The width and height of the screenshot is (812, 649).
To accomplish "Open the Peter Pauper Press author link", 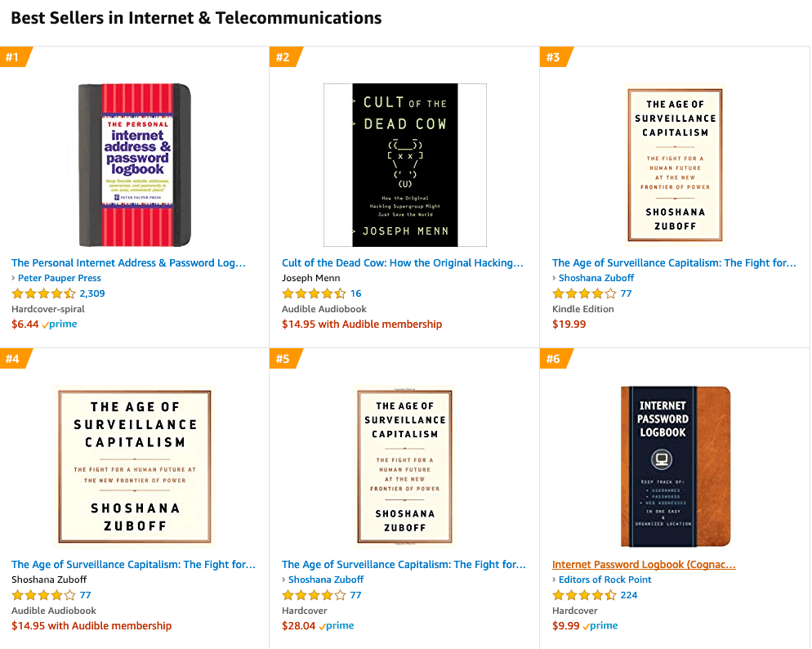I will (60, 278).
